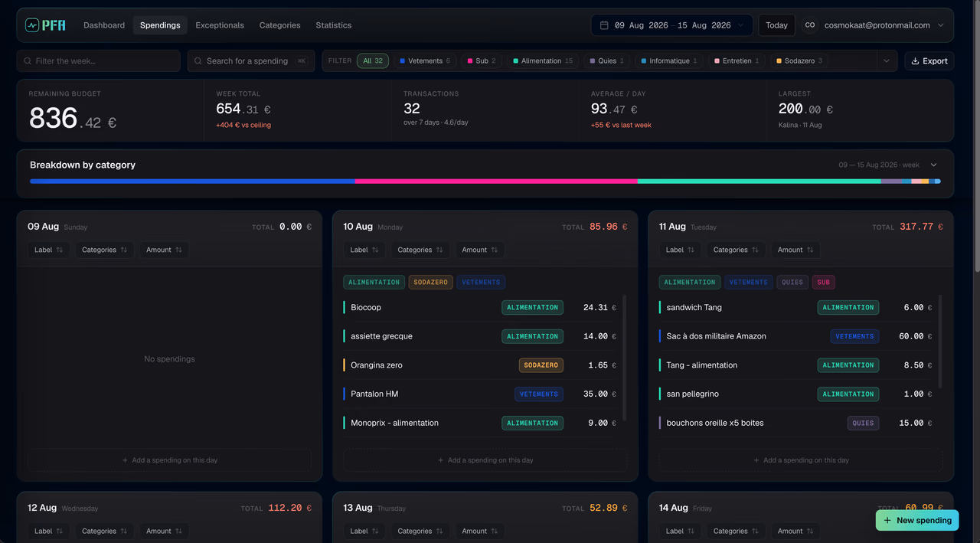Click the plus icon to add a spending on 11 Aug
The width and height of the screenshot is (980, 543).
point(756,460)
